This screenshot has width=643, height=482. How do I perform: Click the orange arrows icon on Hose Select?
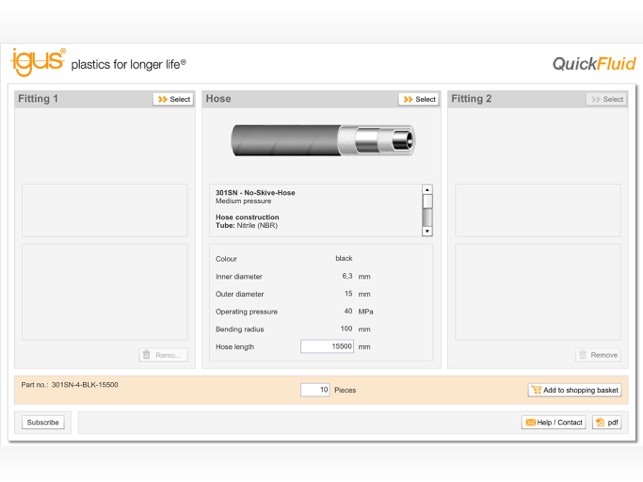408,99
